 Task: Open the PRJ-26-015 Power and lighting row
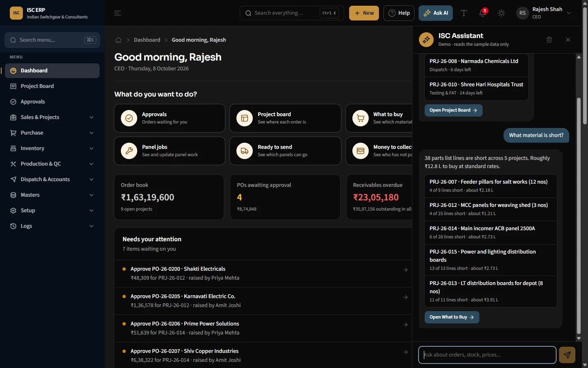tap(491, 260)
